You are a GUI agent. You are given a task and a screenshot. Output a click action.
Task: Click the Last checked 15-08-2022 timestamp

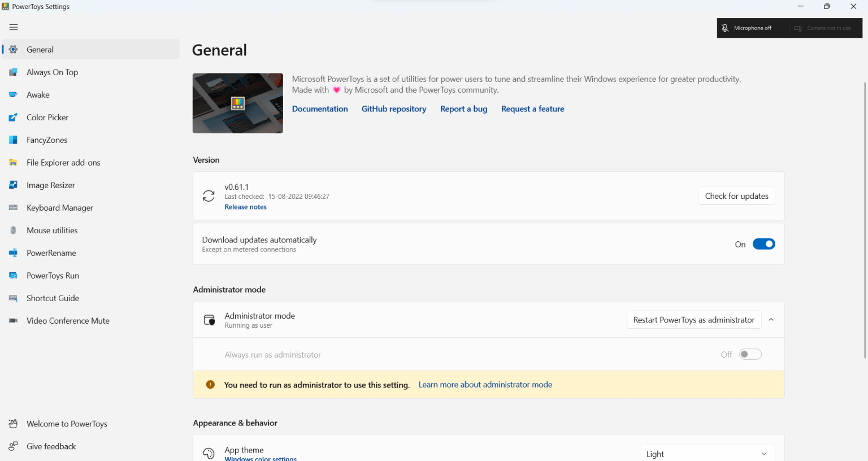(x=277, y=197)
